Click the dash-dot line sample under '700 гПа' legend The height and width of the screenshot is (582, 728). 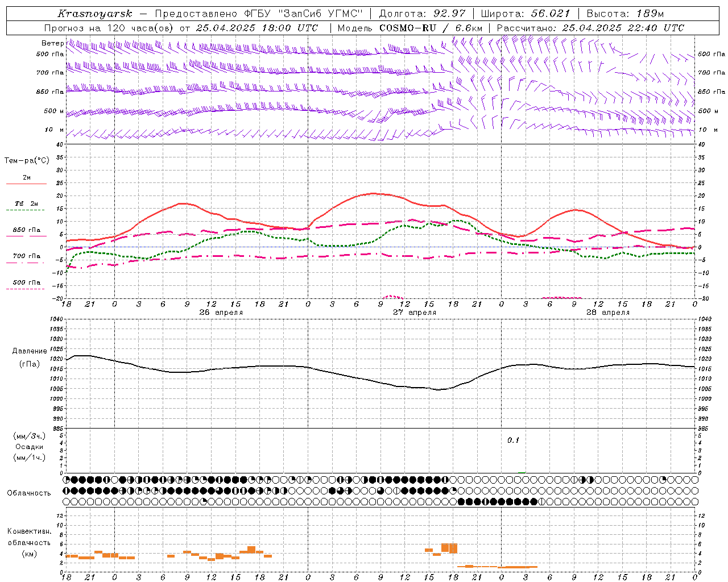(26, 263)
